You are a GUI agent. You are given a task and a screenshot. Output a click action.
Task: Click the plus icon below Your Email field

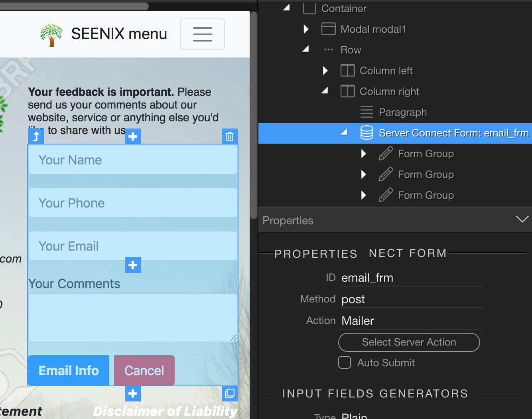point(133,265)
